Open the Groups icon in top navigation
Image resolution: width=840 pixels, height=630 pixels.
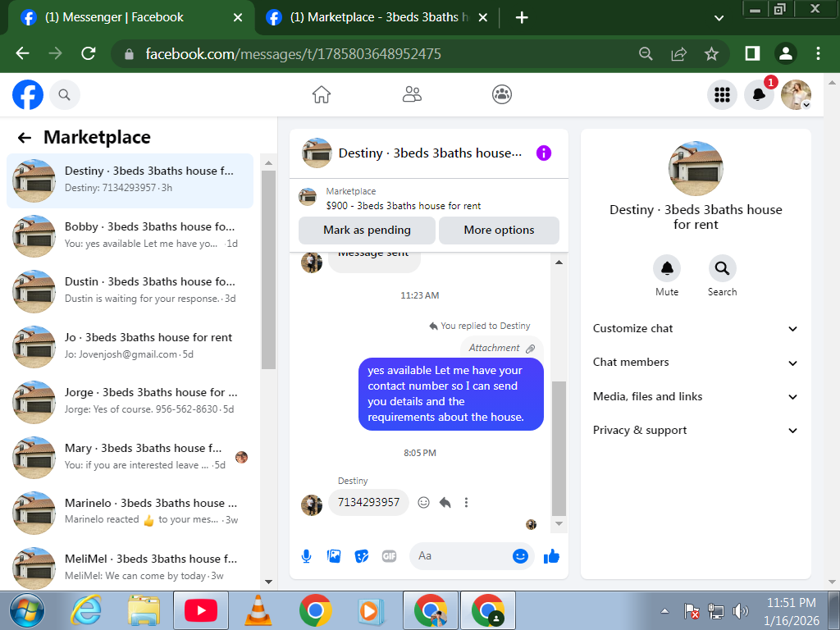pyautogui.click(x=502, y=94)
